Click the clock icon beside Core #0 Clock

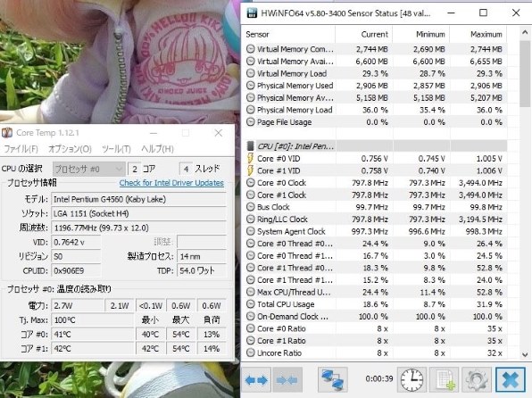point(251,183)
